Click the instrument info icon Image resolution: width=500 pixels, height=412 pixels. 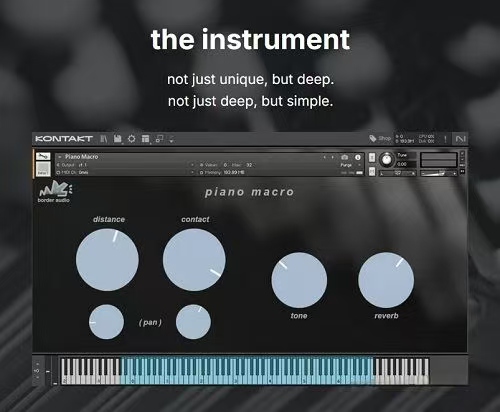(x=358, y=157)
